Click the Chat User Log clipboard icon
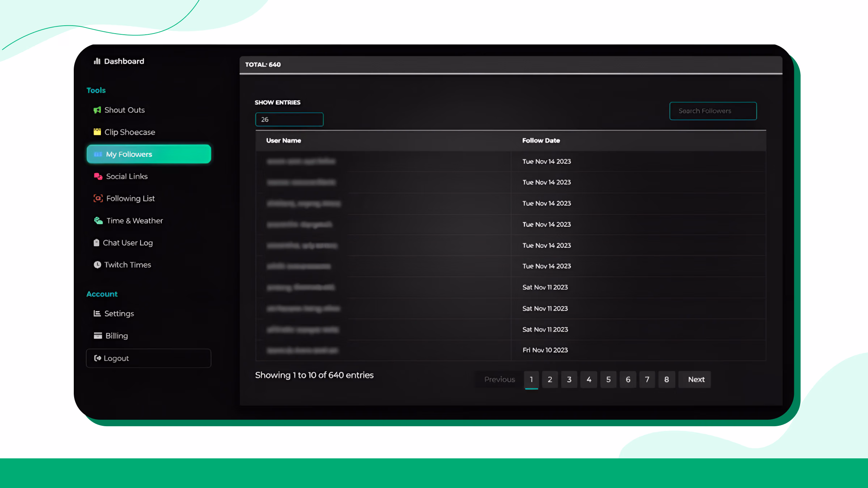 click(96, 243)
